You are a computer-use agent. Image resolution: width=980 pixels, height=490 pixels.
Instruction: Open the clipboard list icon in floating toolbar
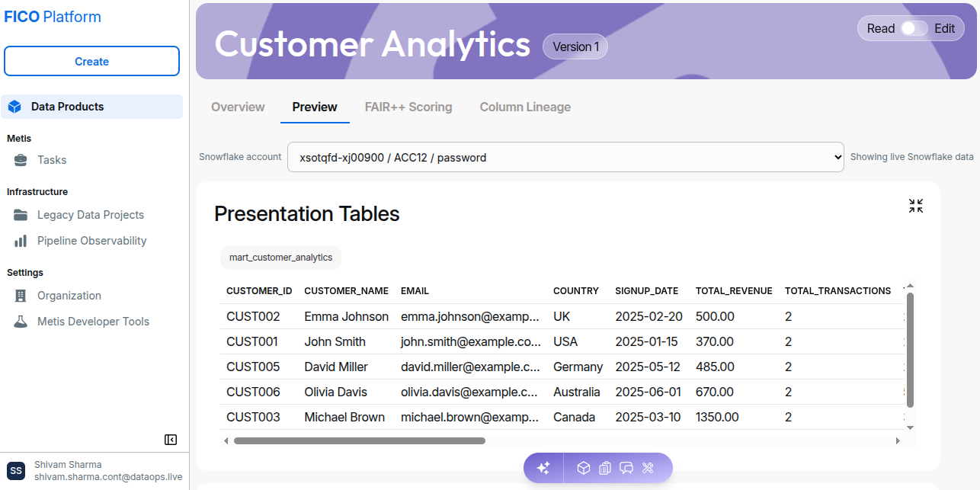[x=605, y=468]
